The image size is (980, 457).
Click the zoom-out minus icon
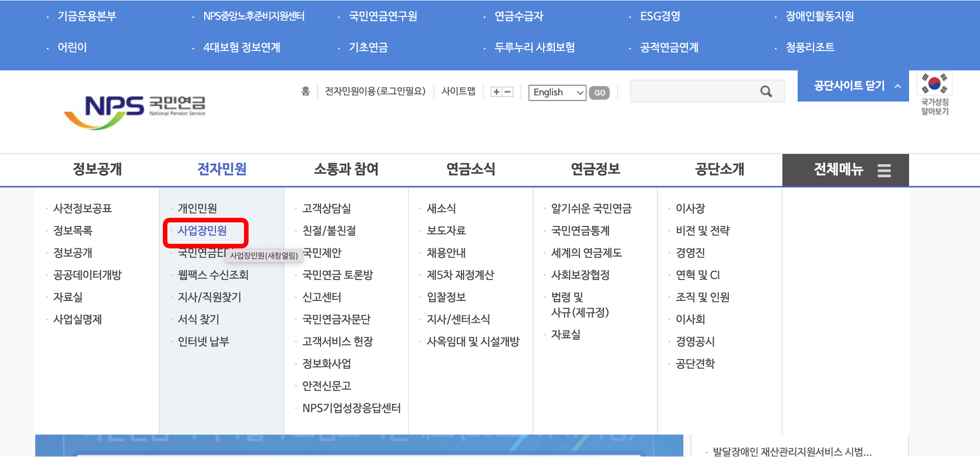[508, 92]
